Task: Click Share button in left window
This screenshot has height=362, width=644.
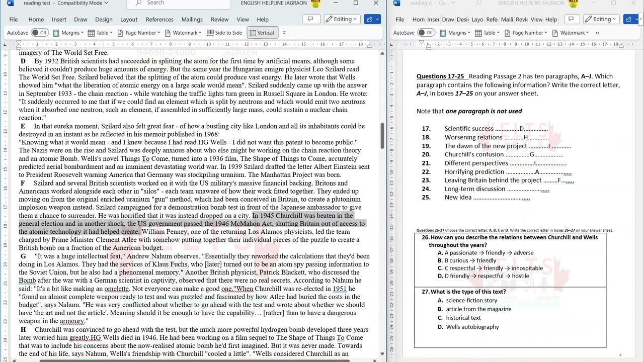Action: (x=372, y=19)
